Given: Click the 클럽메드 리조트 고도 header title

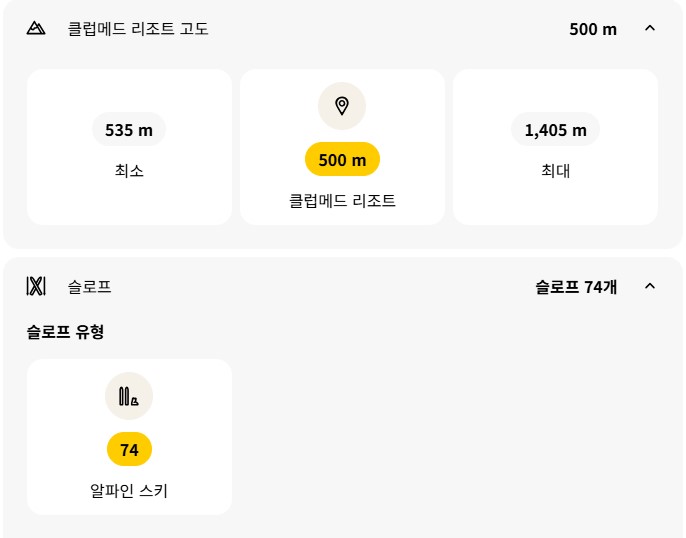Looking at the screenshot, I should pos(138,29).
